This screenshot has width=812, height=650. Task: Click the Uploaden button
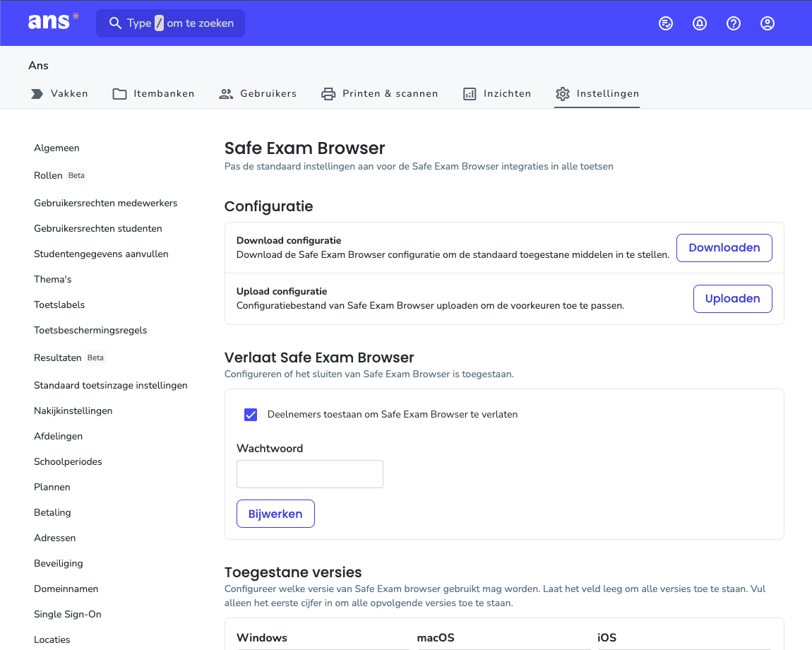pyautogui.click(x=733, y=299)
